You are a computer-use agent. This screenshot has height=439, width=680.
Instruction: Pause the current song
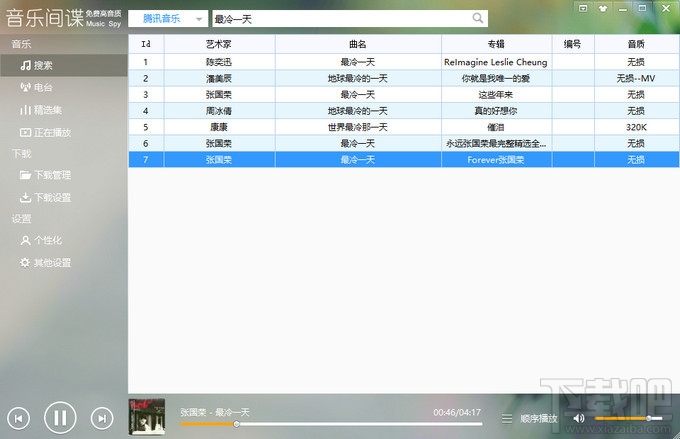(x=60, y=418)
